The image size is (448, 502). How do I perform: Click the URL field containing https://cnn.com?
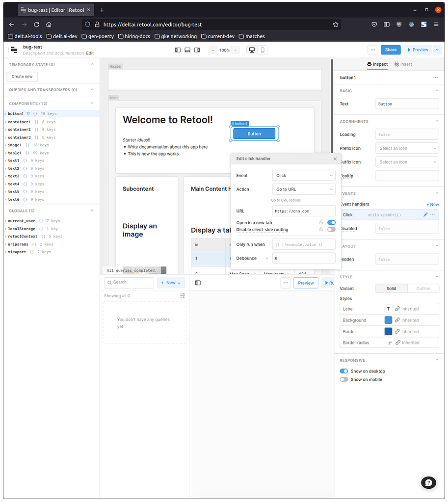click(303, 211)
